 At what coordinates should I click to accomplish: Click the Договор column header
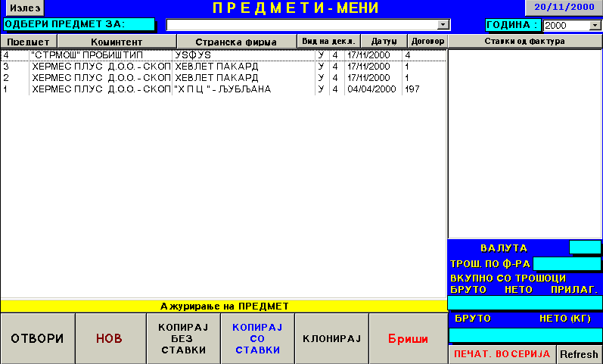pyautogui.click(x=427, y=42)
